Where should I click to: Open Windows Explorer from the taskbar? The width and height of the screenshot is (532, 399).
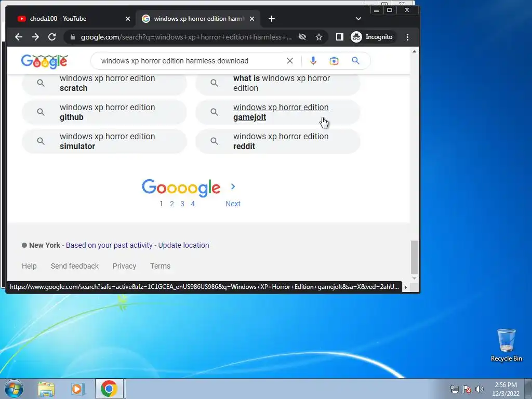[x=46, y=389]
